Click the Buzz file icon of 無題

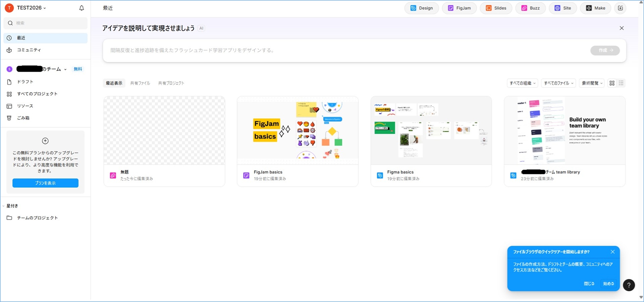click(x=113, y=175)
